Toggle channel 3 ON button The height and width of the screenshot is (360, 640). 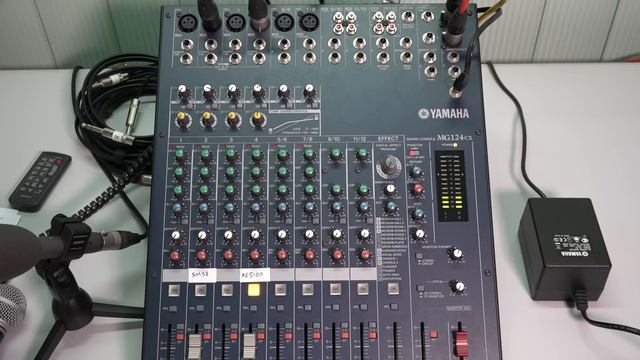pos(227,290)
